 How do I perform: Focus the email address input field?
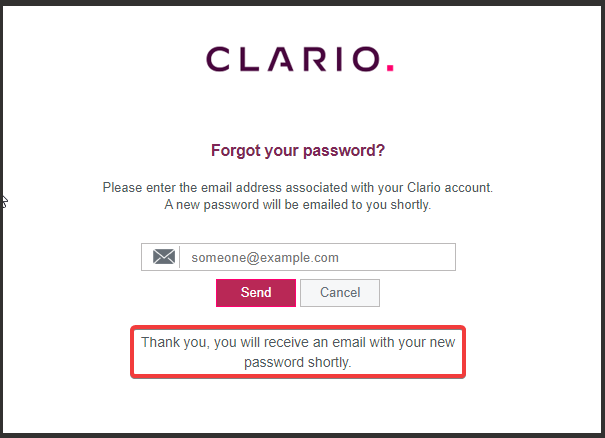(316, 257)
